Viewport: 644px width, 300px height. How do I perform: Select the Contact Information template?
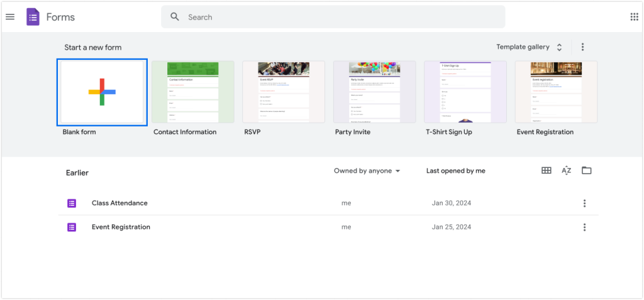[193, 92]
